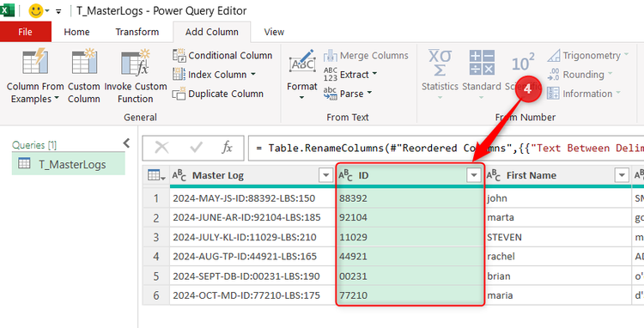This screenshot has width=644, height=328.
Task: Select row number 3
Action: click(x=156, y=237)
